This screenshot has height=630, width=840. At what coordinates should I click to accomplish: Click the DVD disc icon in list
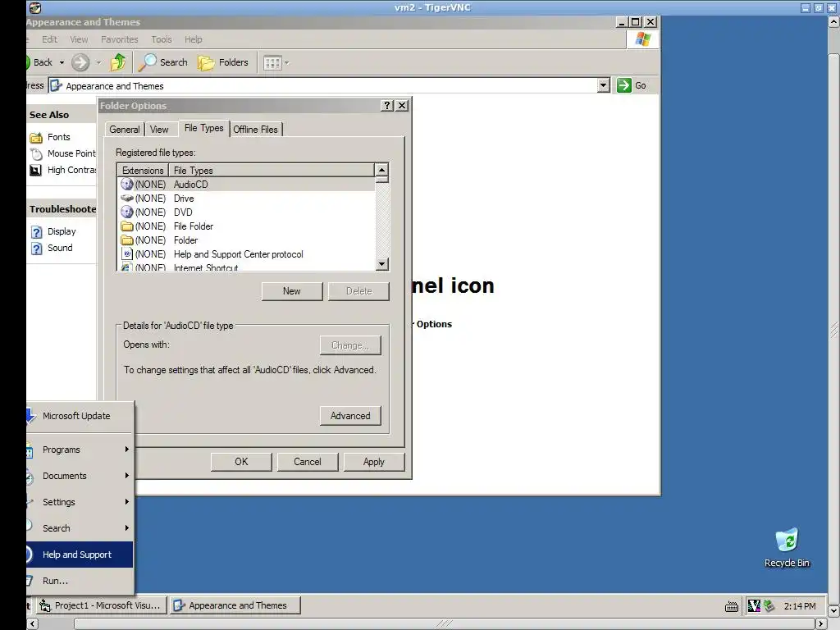(127, 212)
